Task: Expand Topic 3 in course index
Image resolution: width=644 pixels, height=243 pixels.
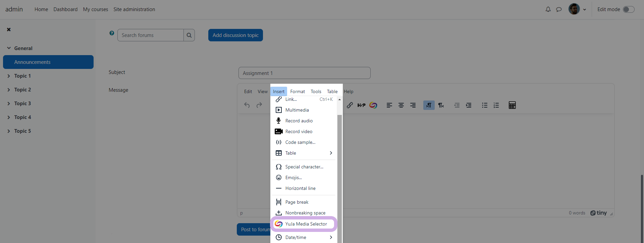Action: coord(9,104)
